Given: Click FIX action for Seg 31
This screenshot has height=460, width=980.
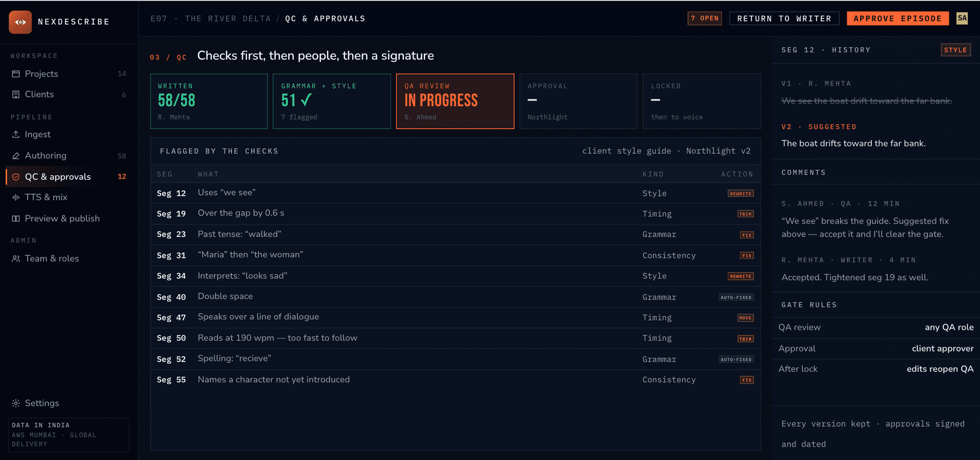Looking at the screenshot, I should [747, 255].
